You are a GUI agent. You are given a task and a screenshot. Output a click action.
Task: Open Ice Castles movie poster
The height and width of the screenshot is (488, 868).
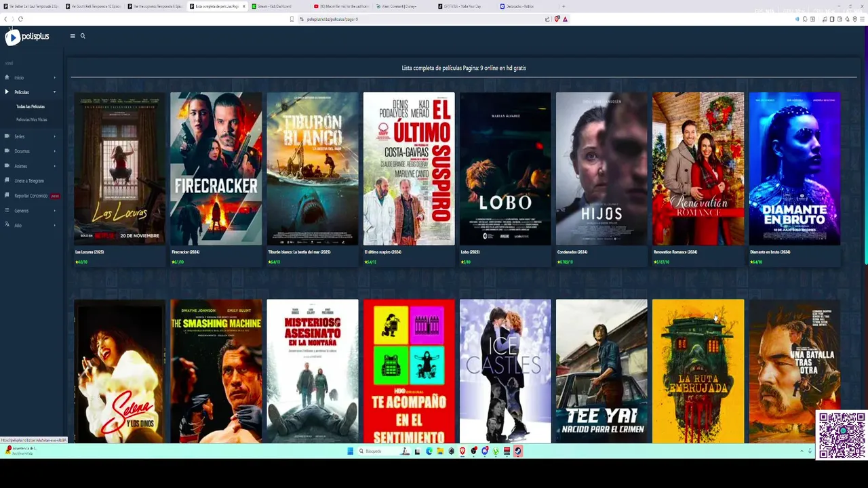click(x=505, y=371)
